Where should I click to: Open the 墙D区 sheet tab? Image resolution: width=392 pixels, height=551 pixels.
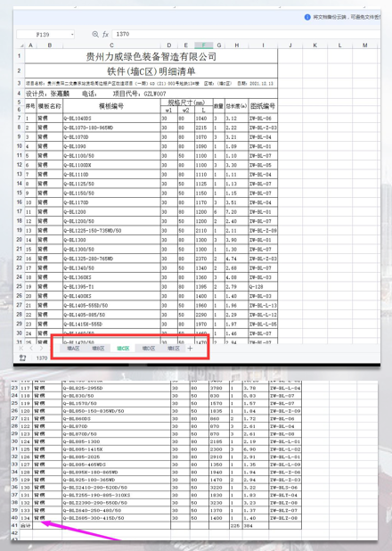149,349
